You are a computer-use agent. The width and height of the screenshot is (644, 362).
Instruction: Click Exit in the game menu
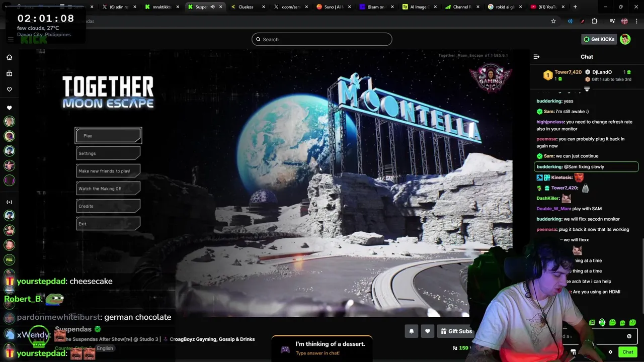[x=108, y=224]
